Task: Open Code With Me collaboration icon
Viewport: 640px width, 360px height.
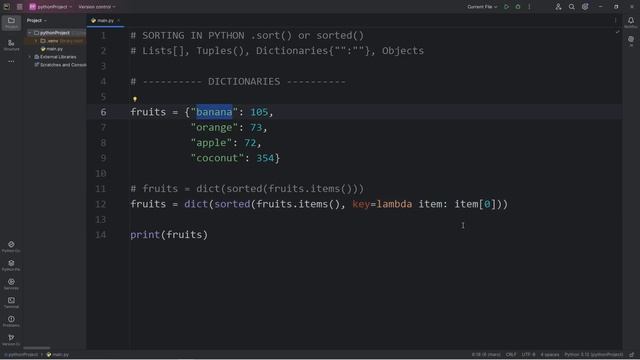Action: click(558, 7)
